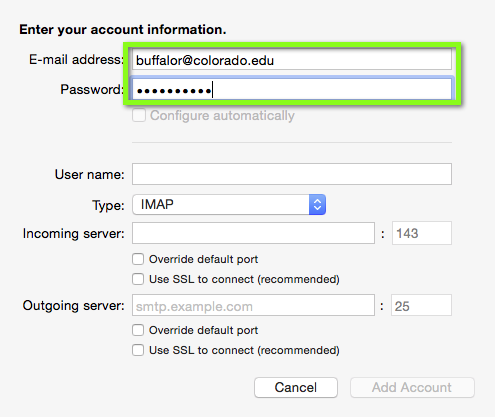Image resolution: width=495 pixels, height=417 pixels.
Task: Enable Use SSL to connect for outgoing server
Action: point(138,350)
